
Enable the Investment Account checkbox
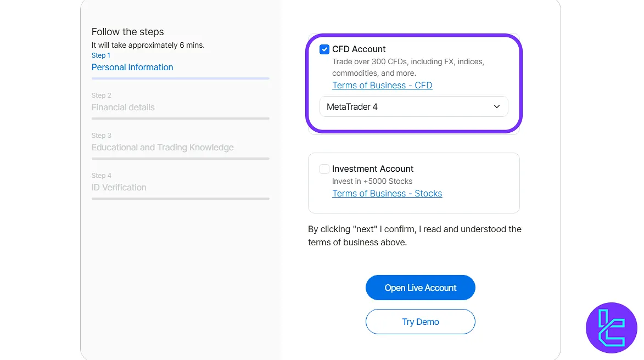[x=324, y=169]
